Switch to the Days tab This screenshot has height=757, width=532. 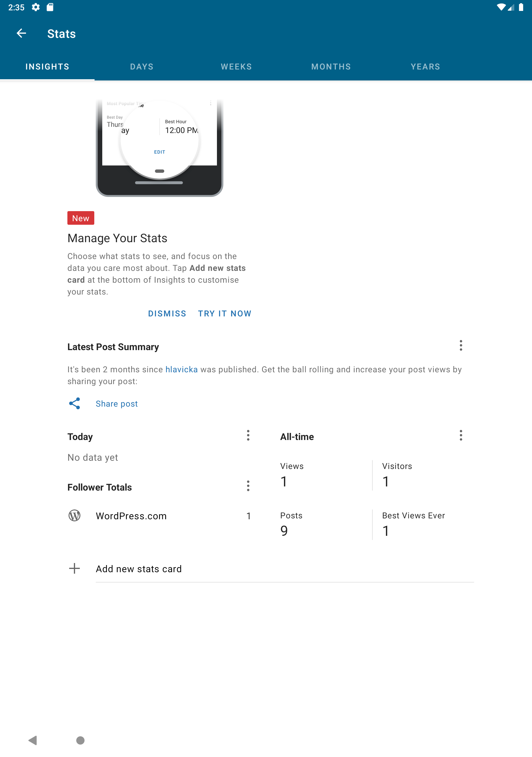pyautogui.click(x=142, y=67)
